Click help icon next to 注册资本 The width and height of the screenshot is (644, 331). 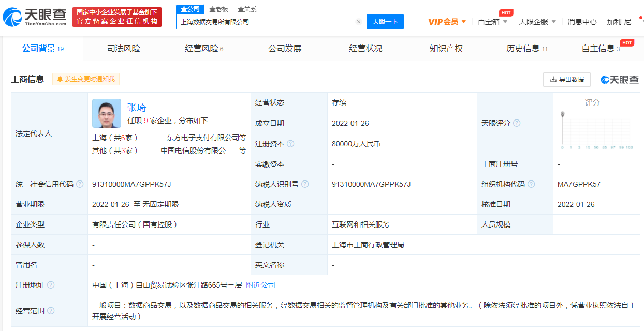290,144
